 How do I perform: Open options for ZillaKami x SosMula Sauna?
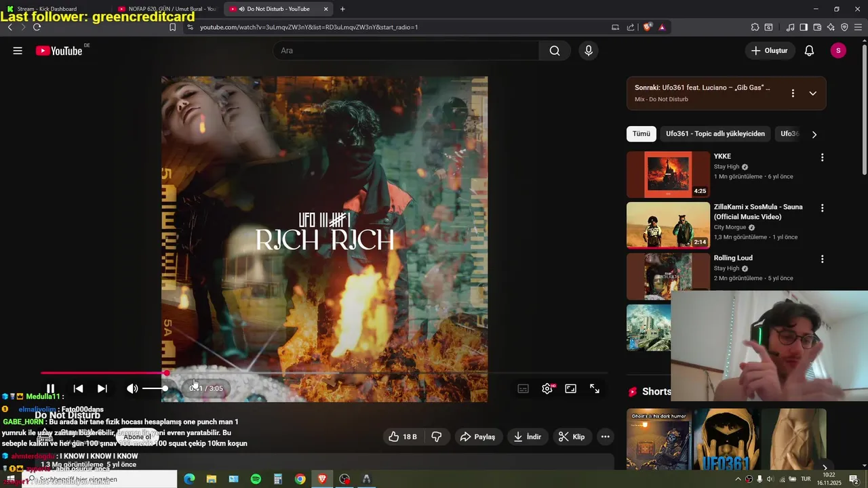click(x=822, y=208)
